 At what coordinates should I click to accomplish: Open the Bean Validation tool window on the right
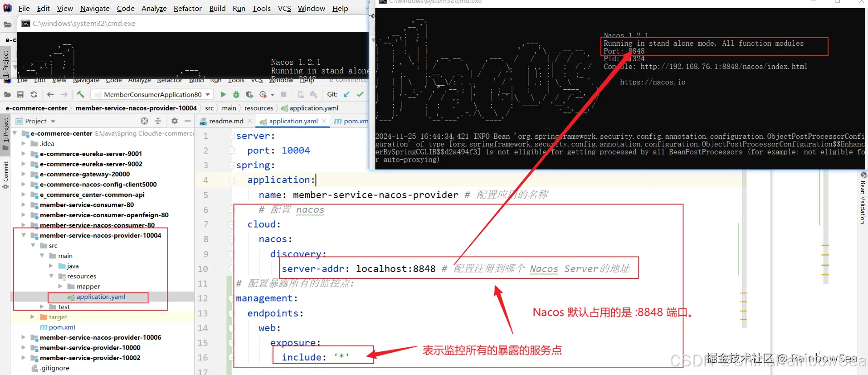click(863, 198)
